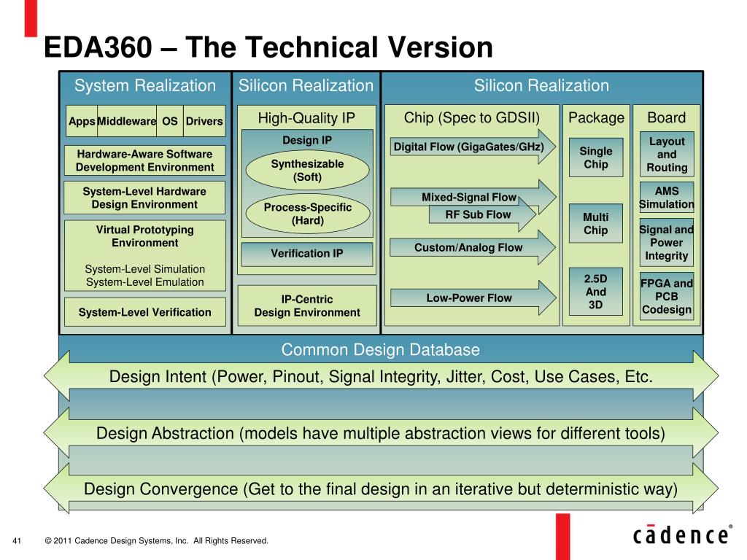Click slide number 41

click(x=17, y=540)
